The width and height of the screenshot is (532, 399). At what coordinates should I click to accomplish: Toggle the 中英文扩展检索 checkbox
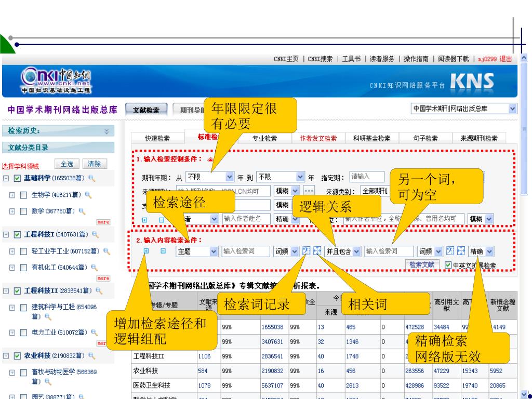point(448,265)
